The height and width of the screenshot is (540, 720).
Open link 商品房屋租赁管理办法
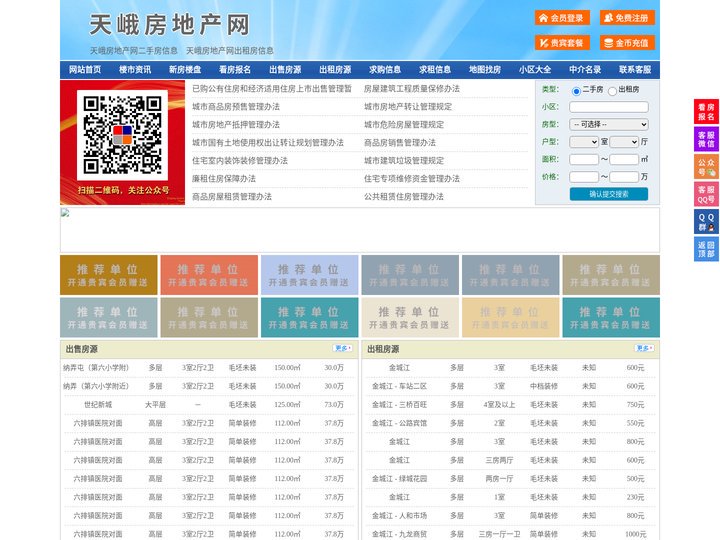coord(232,197)
